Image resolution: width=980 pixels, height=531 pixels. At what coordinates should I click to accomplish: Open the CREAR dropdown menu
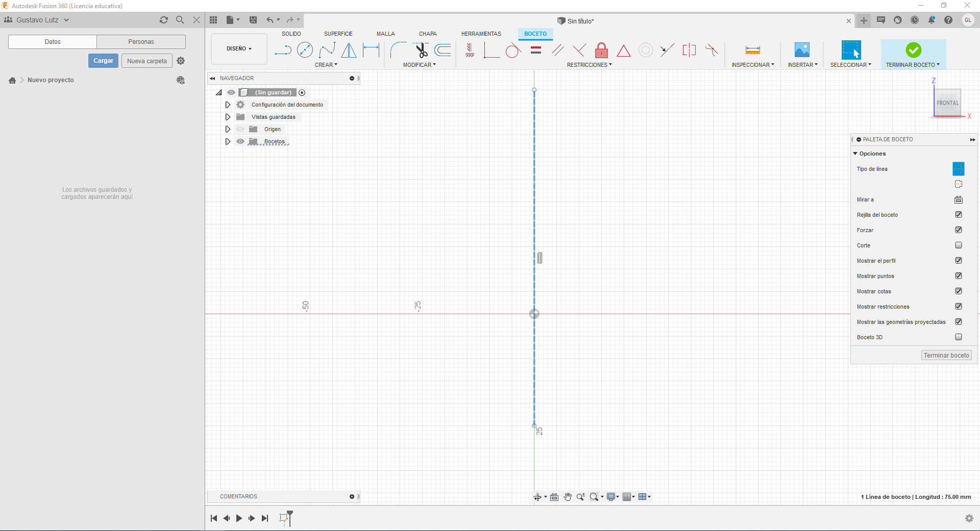[x=326, y=65]
